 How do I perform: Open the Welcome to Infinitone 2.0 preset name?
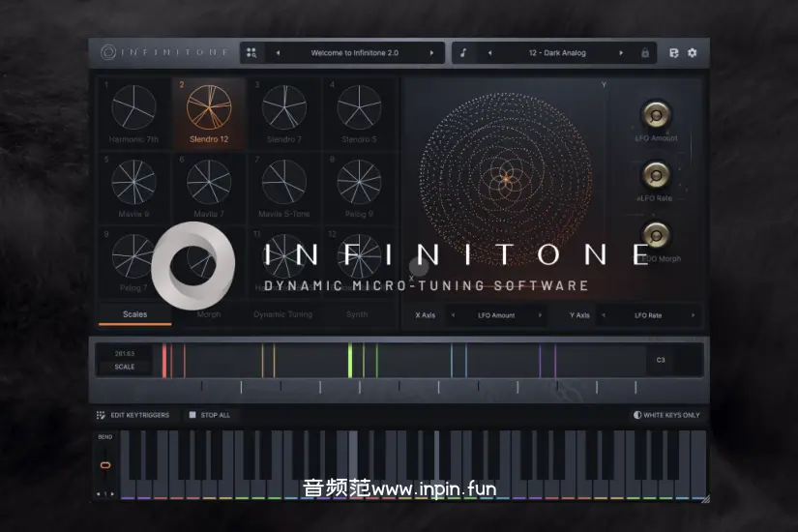click(355, 53)
